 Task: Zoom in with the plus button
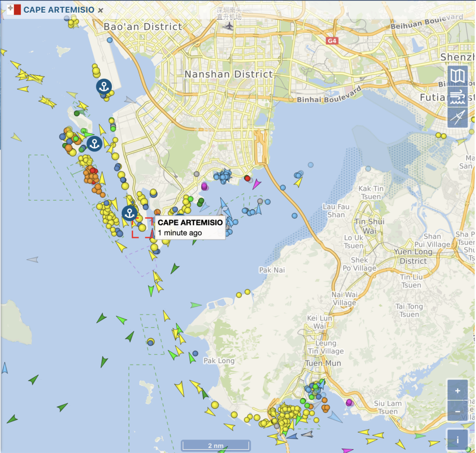coord(457,390)
